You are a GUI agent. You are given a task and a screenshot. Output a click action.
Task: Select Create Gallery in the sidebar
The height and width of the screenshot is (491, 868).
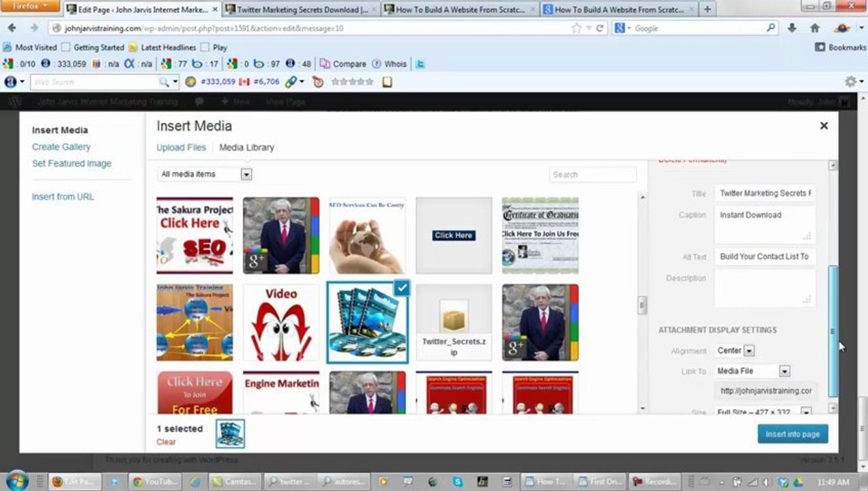61,147
